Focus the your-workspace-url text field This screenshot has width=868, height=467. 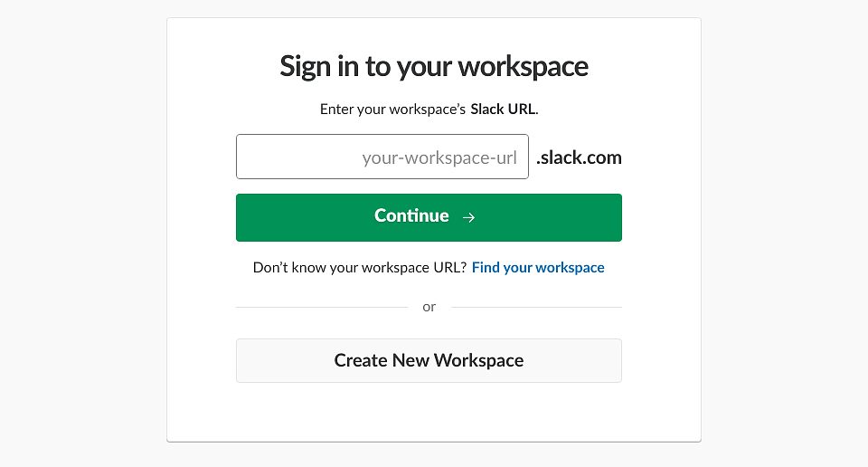point(382,157)
